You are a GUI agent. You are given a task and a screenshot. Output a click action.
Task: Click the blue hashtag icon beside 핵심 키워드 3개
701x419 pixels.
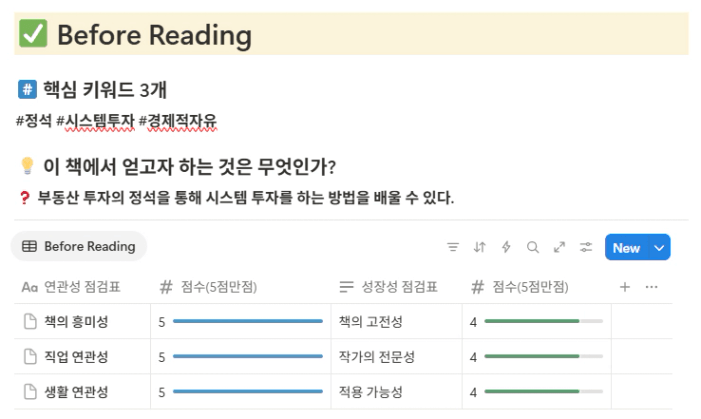(27, 89)
